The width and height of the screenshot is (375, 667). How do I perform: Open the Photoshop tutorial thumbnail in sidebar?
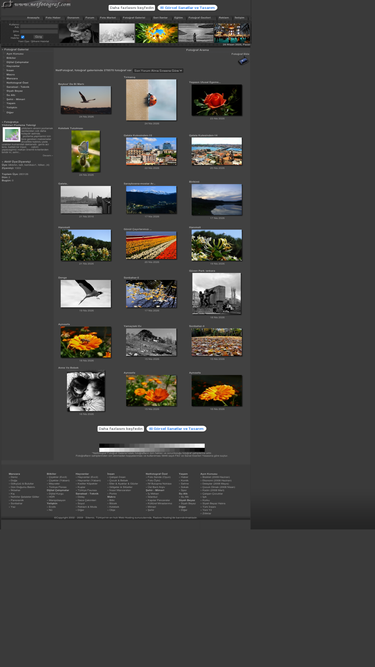(11, 134)
